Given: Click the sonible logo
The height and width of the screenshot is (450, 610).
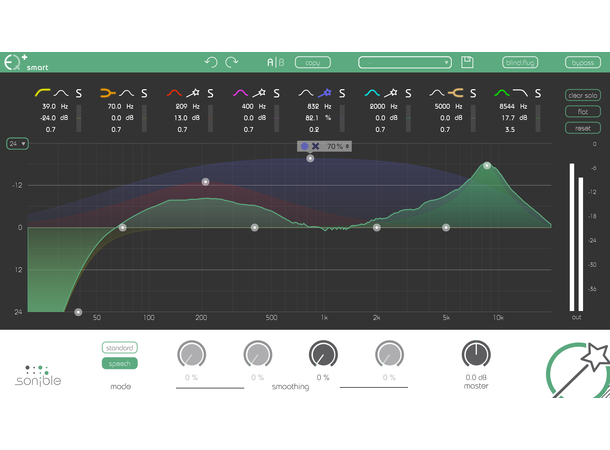Looking at the screenshot, I should pos(38,376).
